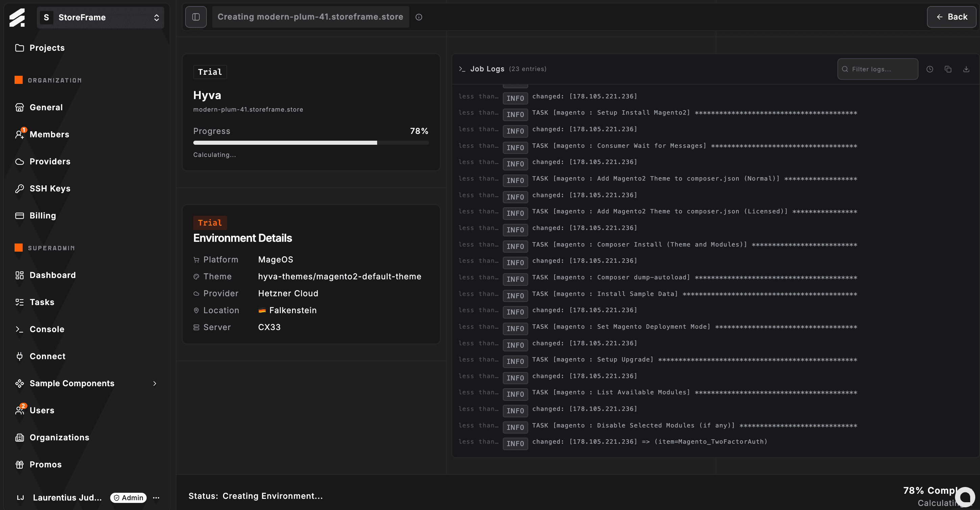This screenshot has width=980, height=510.
Task: Toggle log timestamps clock icon
Action: pyautogui.click(x=930, y=69)
